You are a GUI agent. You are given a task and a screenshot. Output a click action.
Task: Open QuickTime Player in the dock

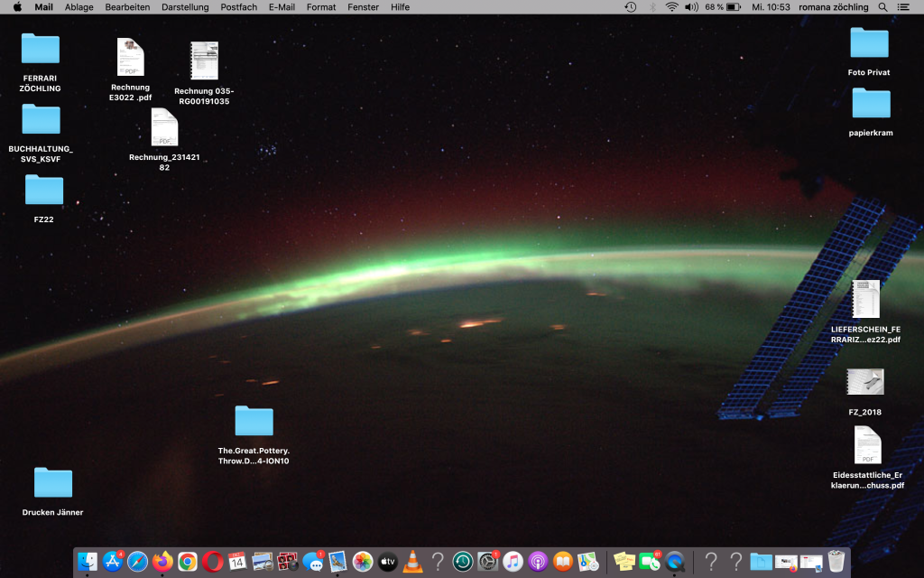(x=674, y=562)
